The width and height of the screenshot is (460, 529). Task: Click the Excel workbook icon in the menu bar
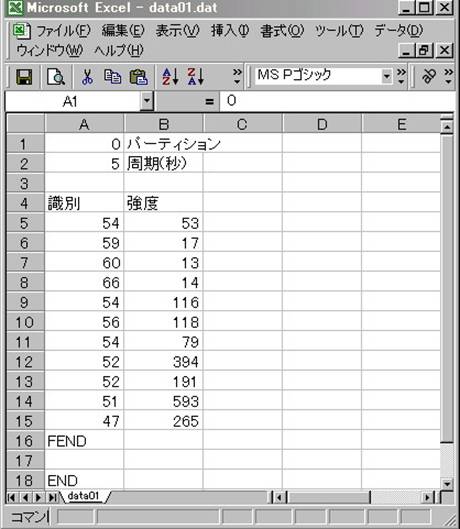22,31
